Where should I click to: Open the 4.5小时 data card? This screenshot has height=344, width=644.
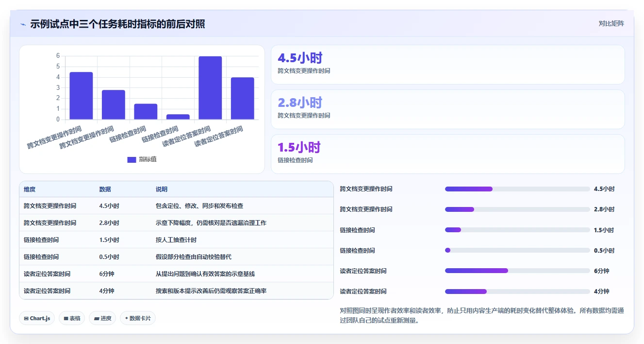(447, 65)
